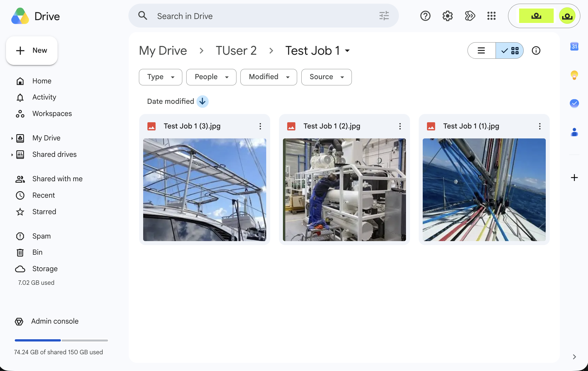This screenshot has height=371, width=588.
Task: Open Source filter dropdown
Action: pyautogui.click(x=326, y=77)
